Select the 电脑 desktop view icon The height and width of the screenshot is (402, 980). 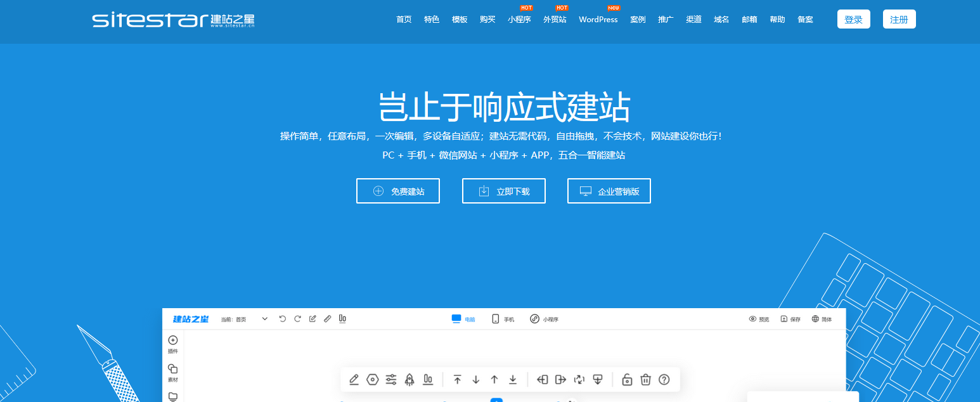click(456, 319)
